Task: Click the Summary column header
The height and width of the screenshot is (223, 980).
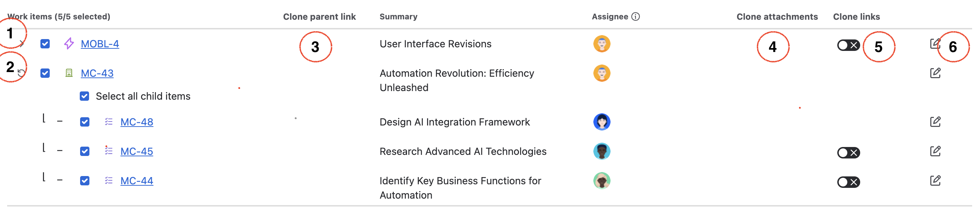Action: pyautogui.click(x=398, y=17)
